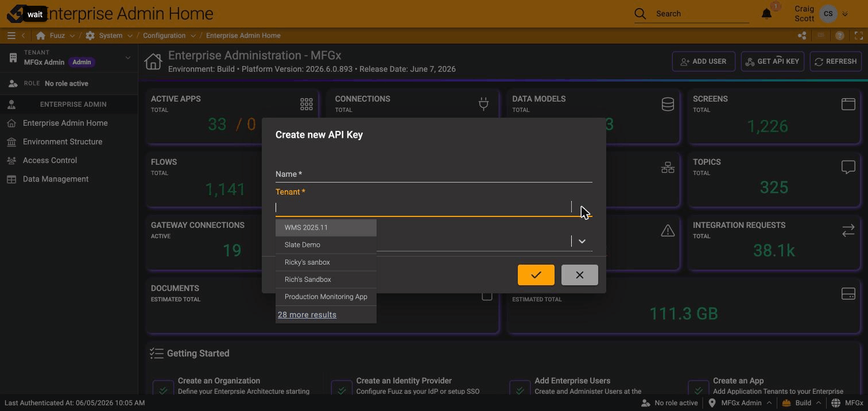This screenshot has width=868, height=411.
Task: Click the 28 more results link
Action: tap(307, 315)
